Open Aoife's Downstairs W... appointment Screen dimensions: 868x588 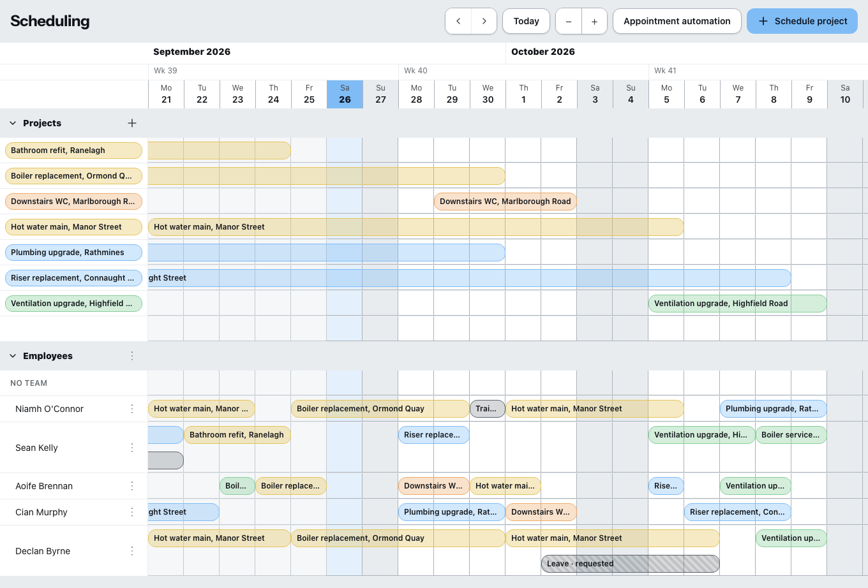434,486
